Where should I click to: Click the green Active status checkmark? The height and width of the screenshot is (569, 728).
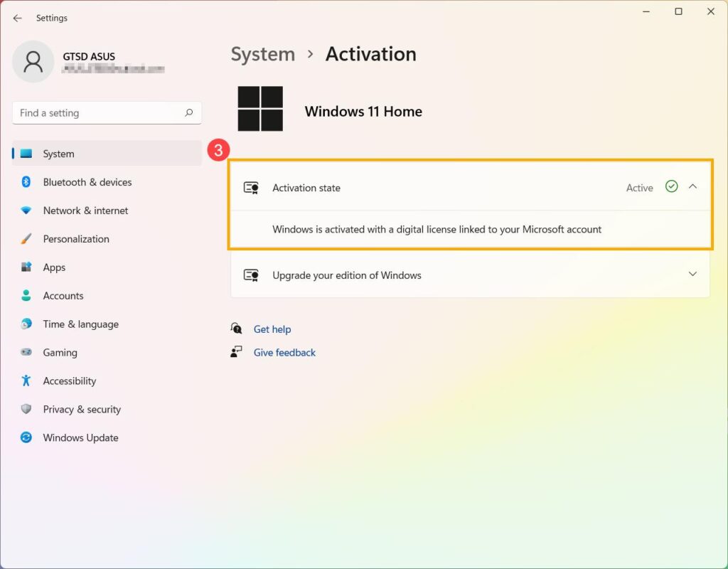click(671, 187)
